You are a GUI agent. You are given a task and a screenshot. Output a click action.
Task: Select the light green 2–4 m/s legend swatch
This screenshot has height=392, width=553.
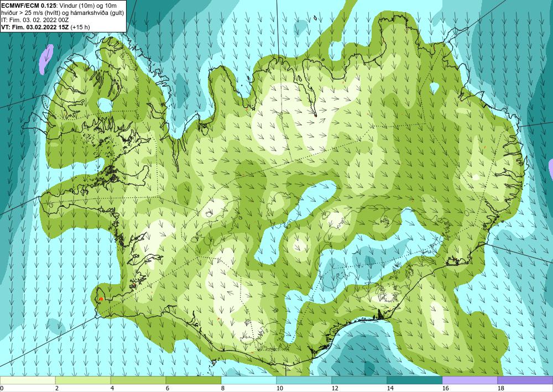83,380
